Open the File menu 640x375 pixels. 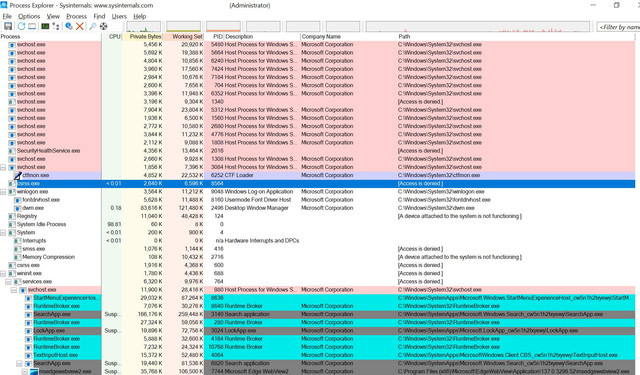click(x=7, y=16)
